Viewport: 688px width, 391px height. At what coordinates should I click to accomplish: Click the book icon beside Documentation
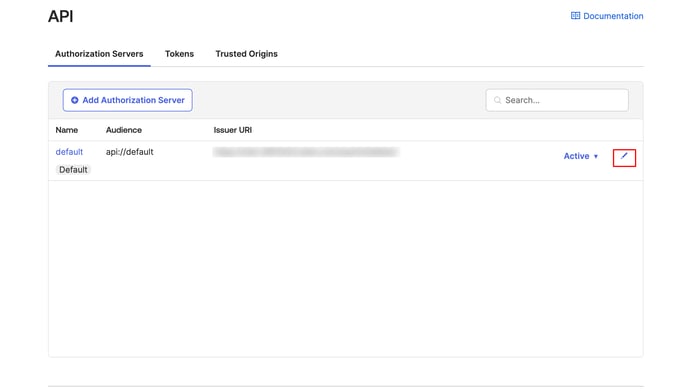pyautogui.click(x=575, y=16)
